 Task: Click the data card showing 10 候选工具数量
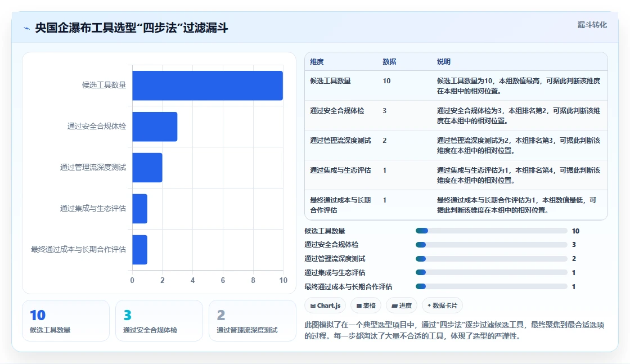[x=66, y=321]
